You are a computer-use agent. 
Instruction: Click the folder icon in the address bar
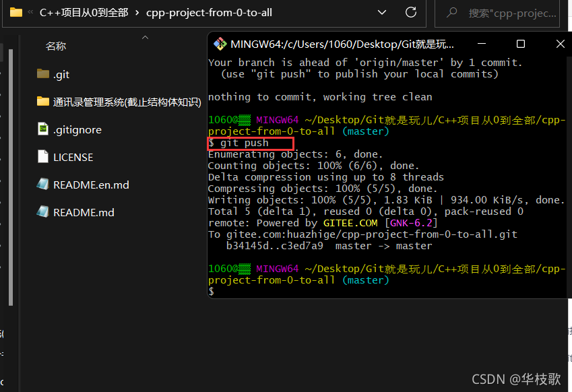(x=16, y=13)
